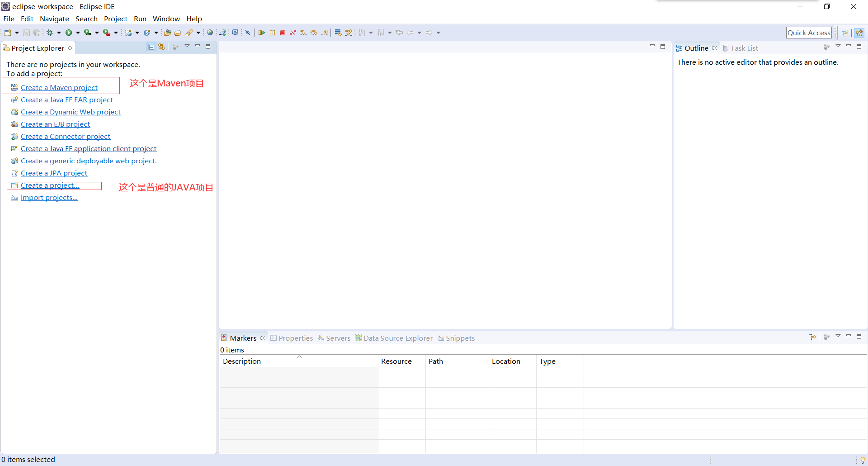Click Create an EJB project link
Viewport: 868px width, 466px height.
[x=55, y=124]
